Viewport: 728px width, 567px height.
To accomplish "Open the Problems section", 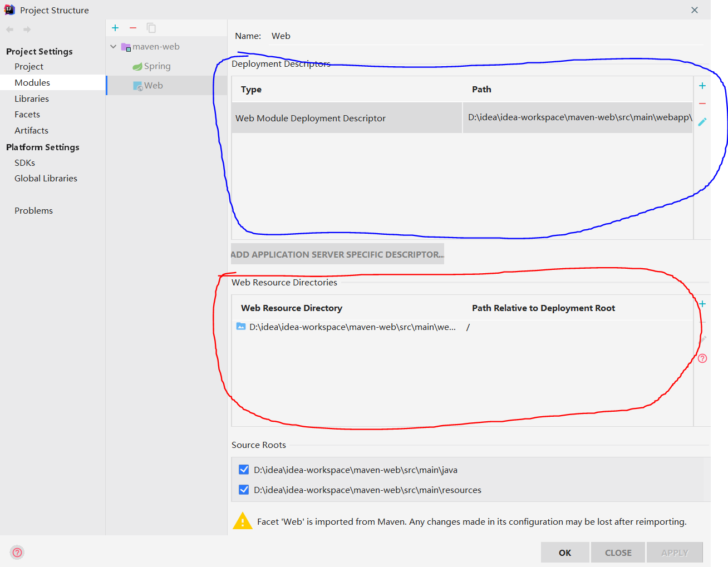I will coord(33,211).
